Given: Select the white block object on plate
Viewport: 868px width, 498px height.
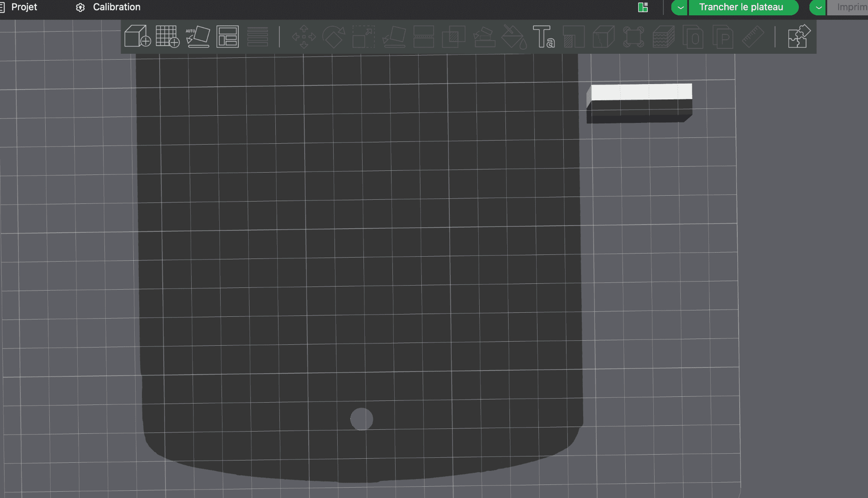Looking at the screenshot, I should pos(641,92).
